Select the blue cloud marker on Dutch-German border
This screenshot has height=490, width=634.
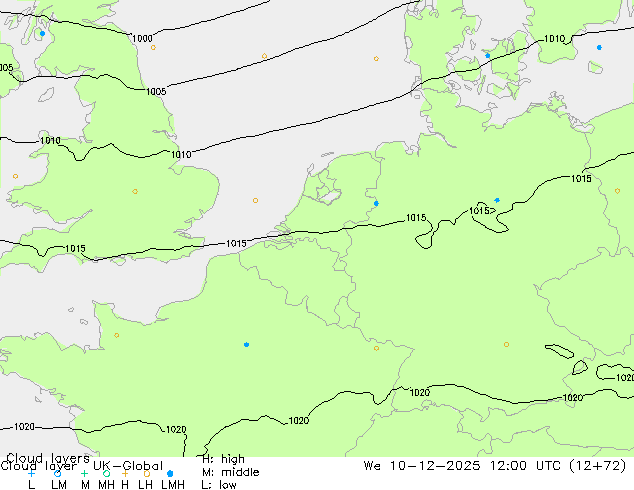tap(376, 203)
